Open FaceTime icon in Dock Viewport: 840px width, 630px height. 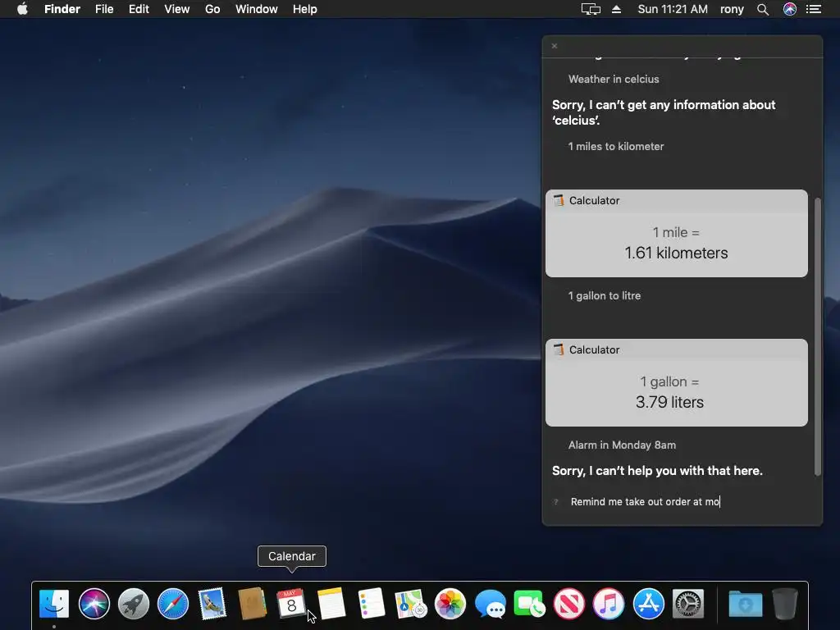click(x=529, y=604)
